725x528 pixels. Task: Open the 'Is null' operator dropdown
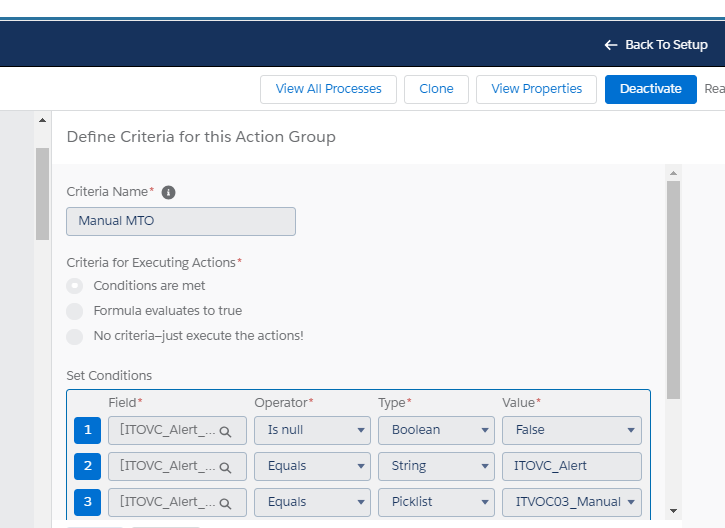tap(311, 431)
